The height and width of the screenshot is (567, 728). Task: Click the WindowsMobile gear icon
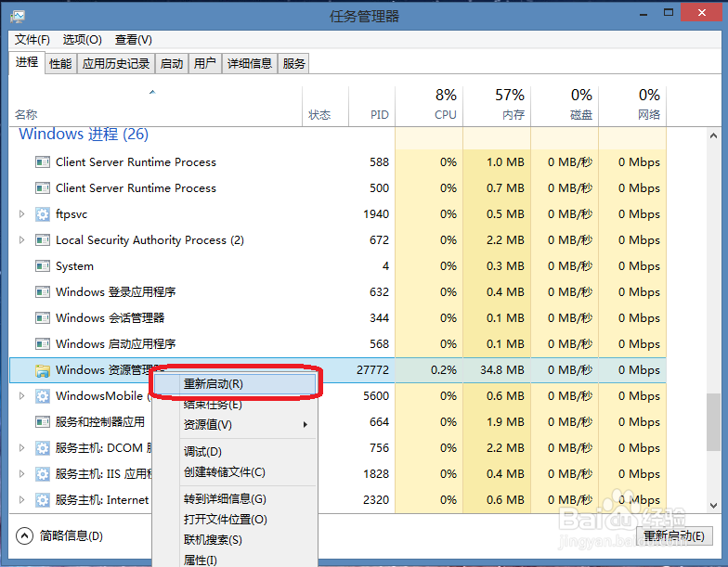point(43,395)
